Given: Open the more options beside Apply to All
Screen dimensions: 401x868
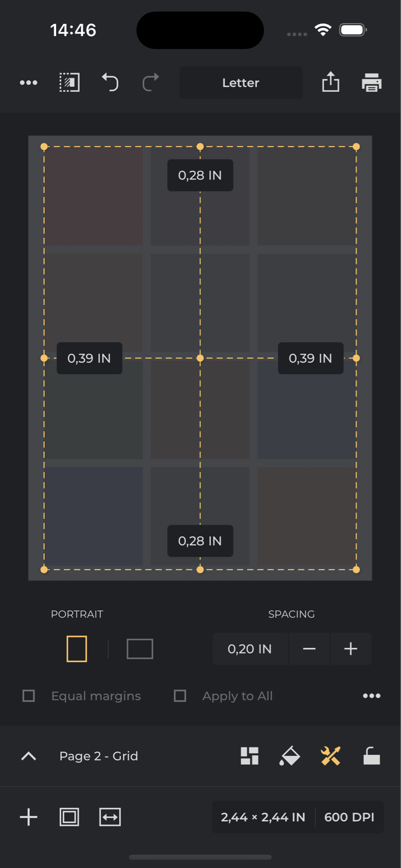Looking at the screenshot, I should point(371,696).
